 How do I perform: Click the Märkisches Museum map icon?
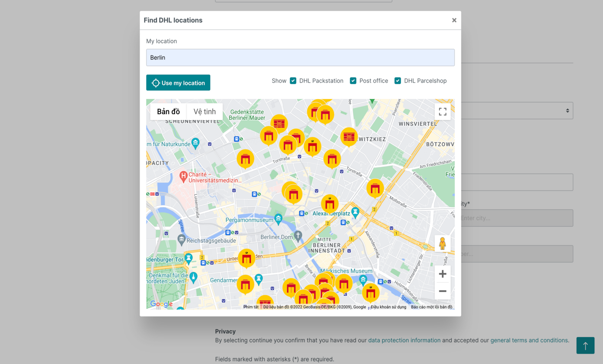(x=363, y=279)
